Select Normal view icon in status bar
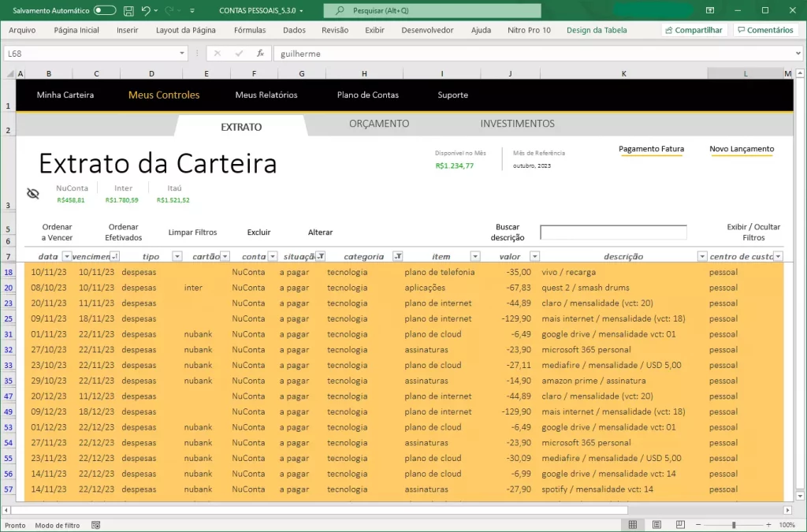The image size is (807, 532). [x=633, y=525]
